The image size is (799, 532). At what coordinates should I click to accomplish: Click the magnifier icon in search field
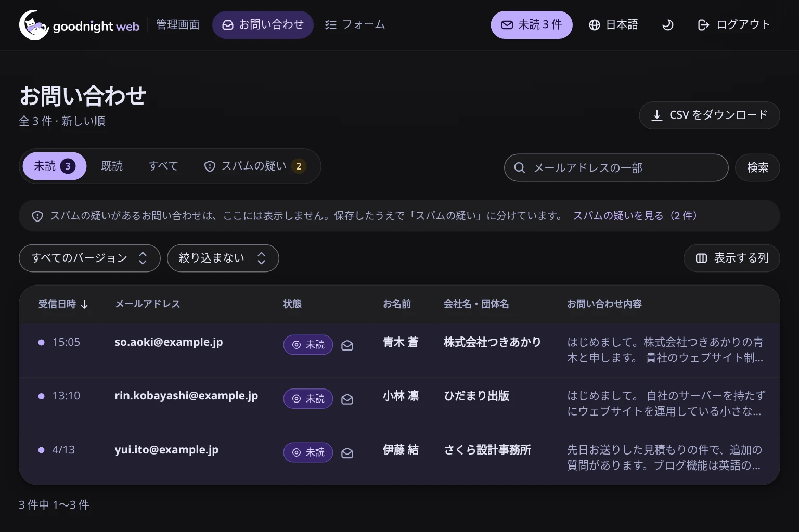pos(519,167)
